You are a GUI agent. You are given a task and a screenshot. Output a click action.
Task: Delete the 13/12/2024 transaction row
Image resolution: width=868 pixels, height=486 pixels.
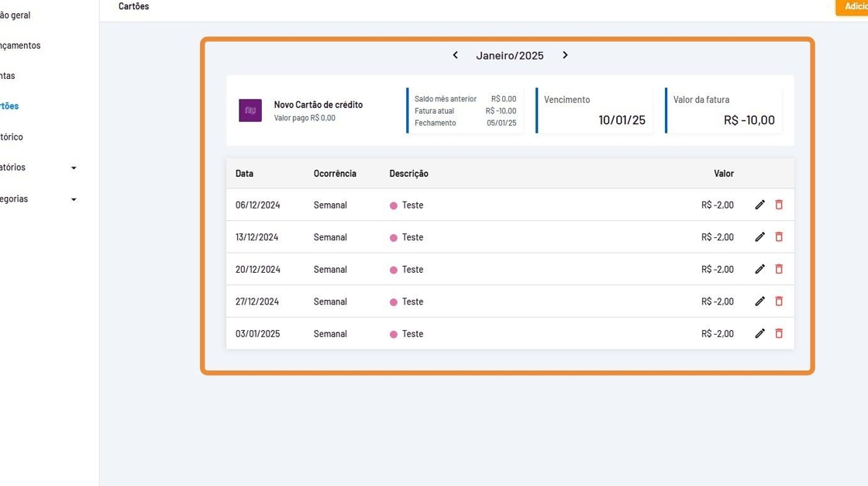(x=779, y=237)
